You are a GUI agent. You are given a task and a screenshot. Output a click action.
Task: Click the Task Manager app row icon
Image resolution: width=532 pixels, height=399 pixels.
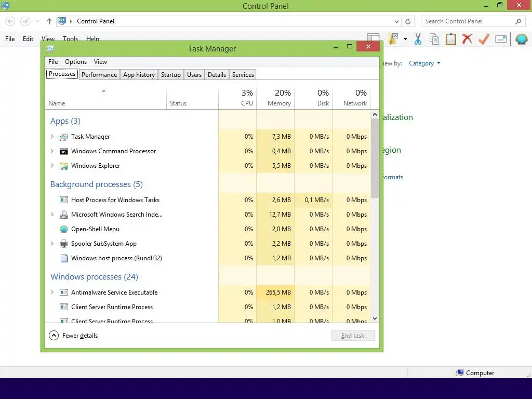tap(64, 137)
